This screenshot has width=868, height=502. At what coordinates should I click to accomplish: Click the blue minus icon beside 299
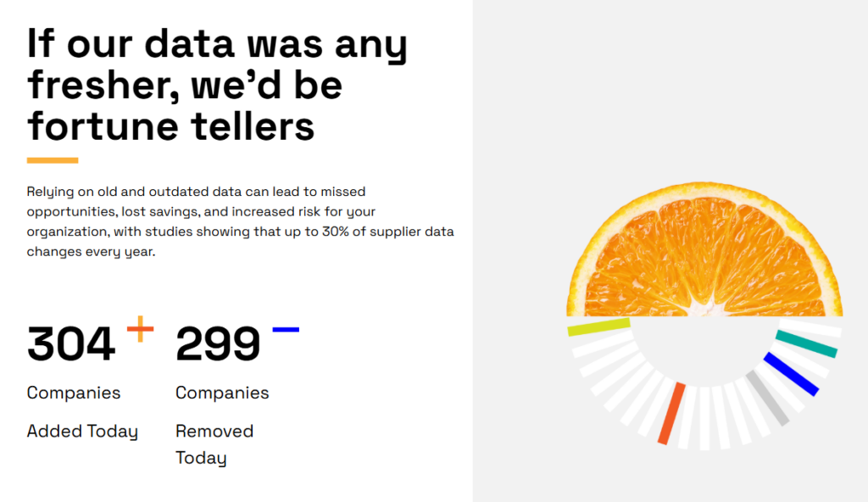[286, 330]
